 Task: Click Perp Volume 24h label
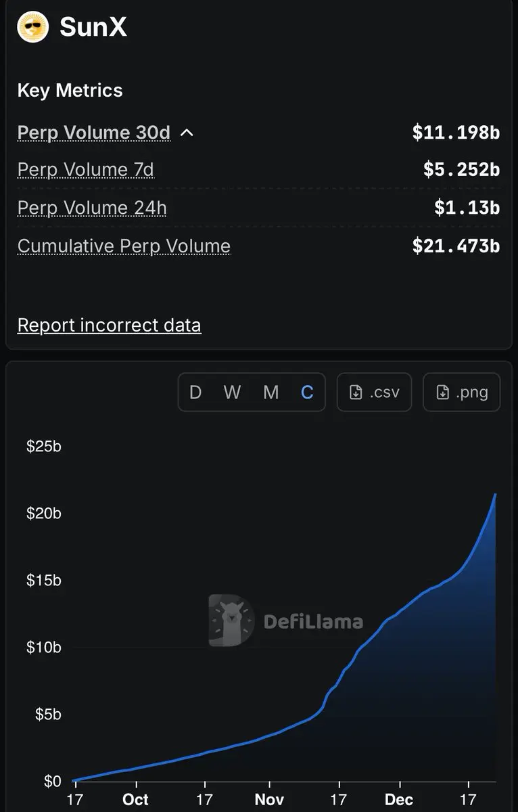coord(92,208)
